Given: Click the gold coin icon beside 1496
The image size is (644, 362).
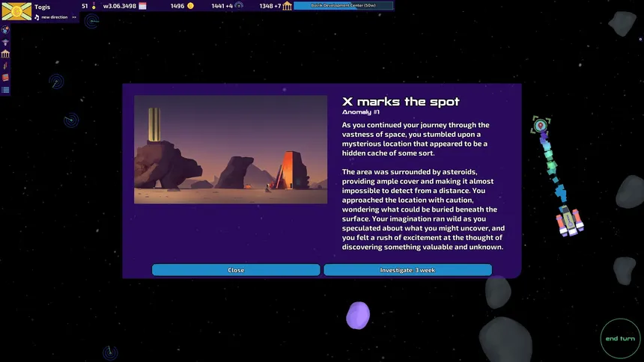Looking at the screenshot, I should (x=190, y=6).
